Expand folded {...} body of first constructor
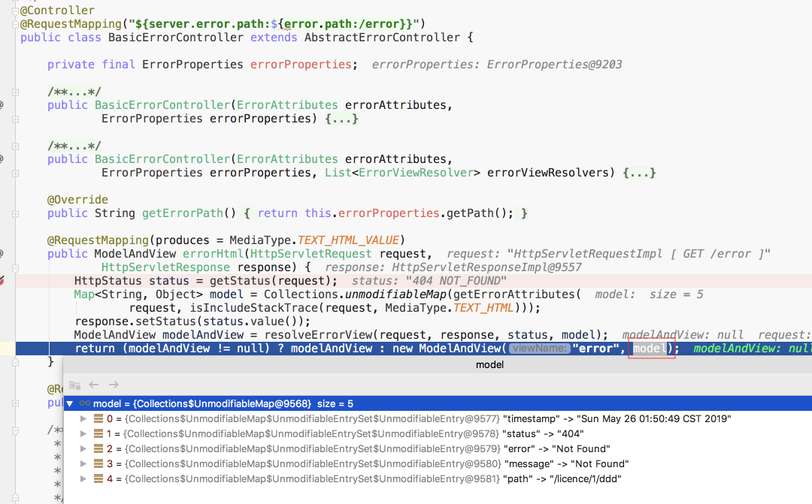The height and width of the screenshot is (504, 812). [x=341, y=119]
